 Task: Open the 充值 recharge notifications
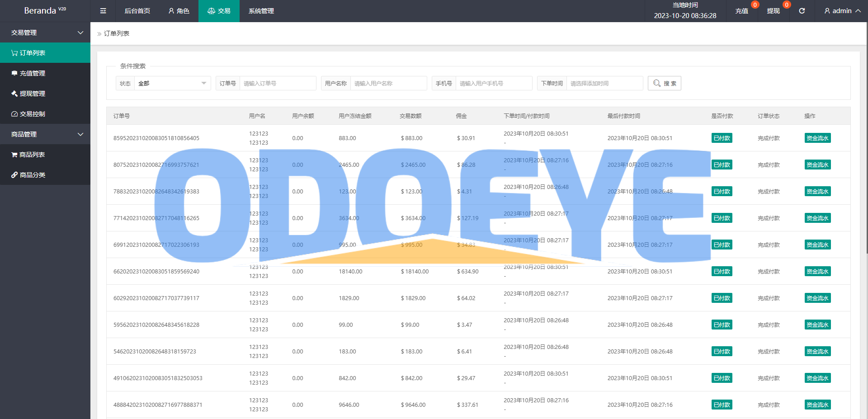[742, 11]
